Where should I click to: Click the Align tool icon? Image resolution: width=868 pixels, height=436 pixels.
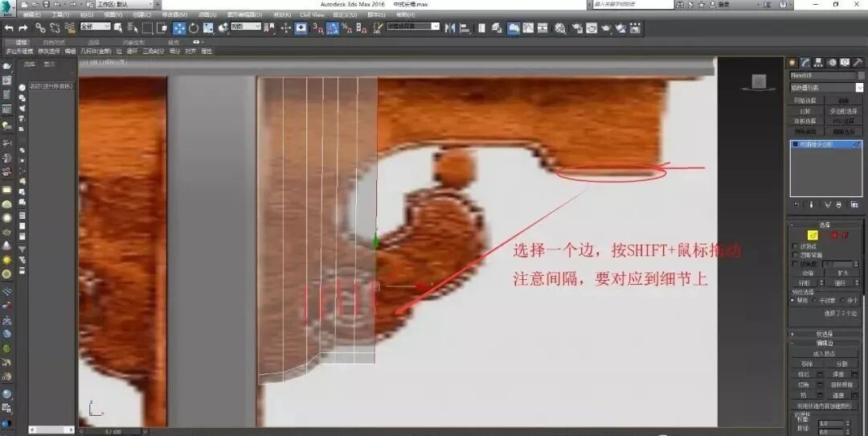coord(465,27)
